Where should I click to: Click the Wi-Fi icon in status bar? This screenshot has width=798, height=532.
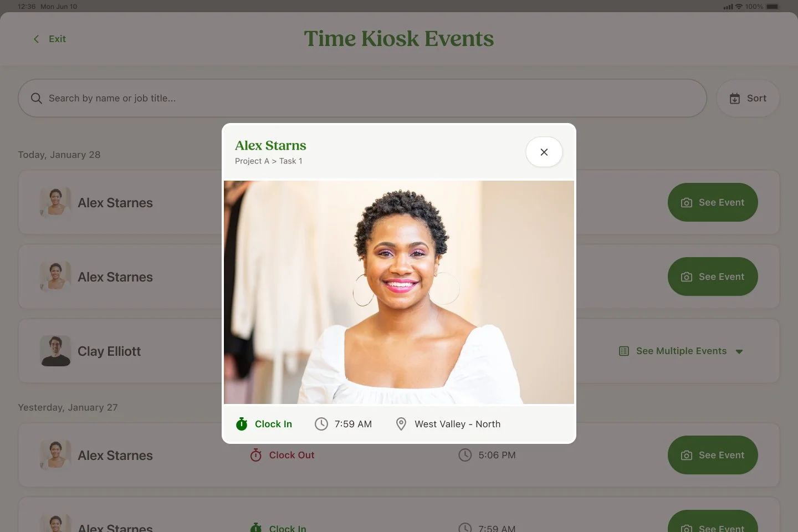click(x=739, y=7)
